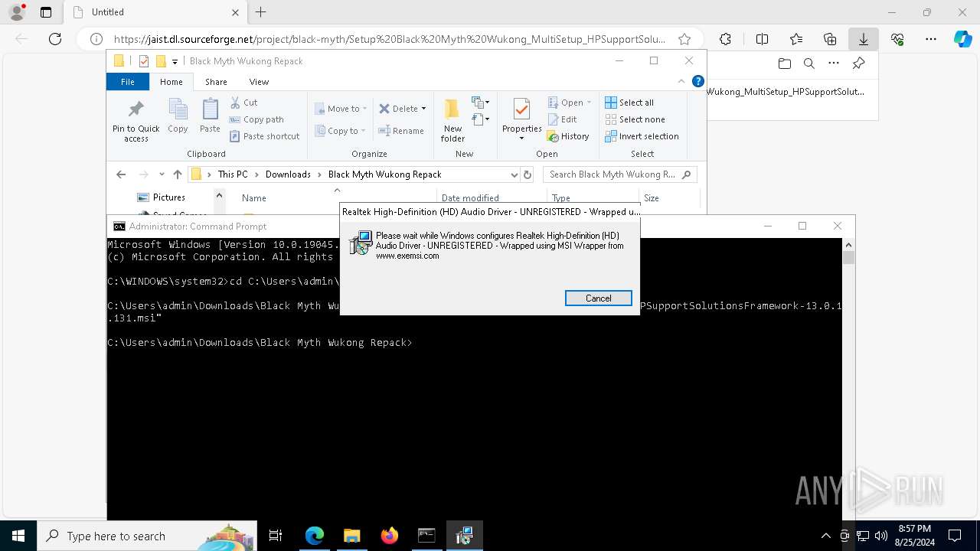
Task: Open Task View on taskbar
Action: point(276,536)
